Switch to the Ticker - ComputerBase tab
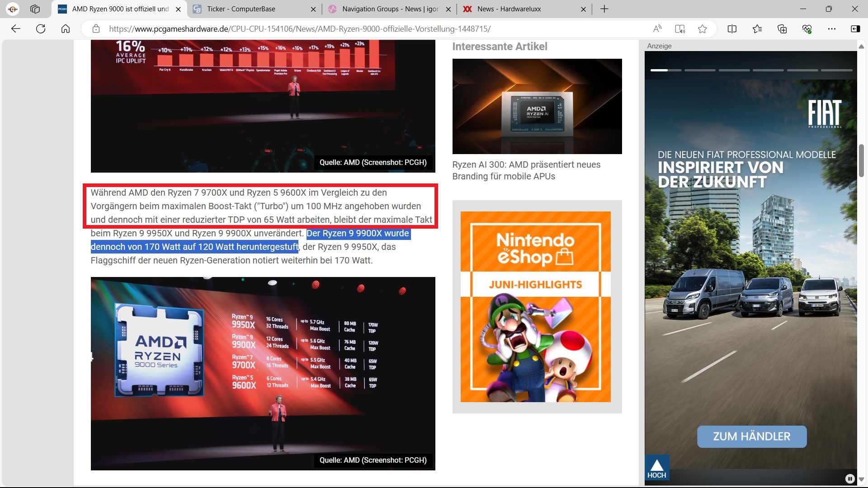This screenshot has width=868, height=488. 241,9
